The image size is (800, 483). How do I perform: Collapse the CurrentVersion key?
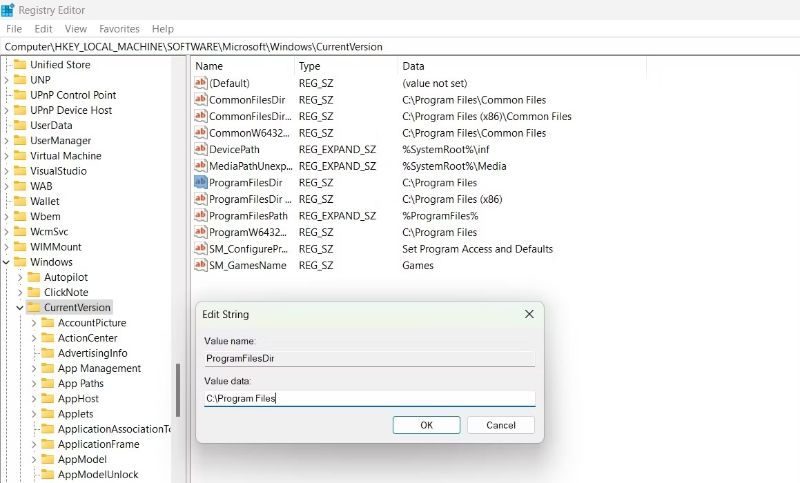[x=20, y=308]
